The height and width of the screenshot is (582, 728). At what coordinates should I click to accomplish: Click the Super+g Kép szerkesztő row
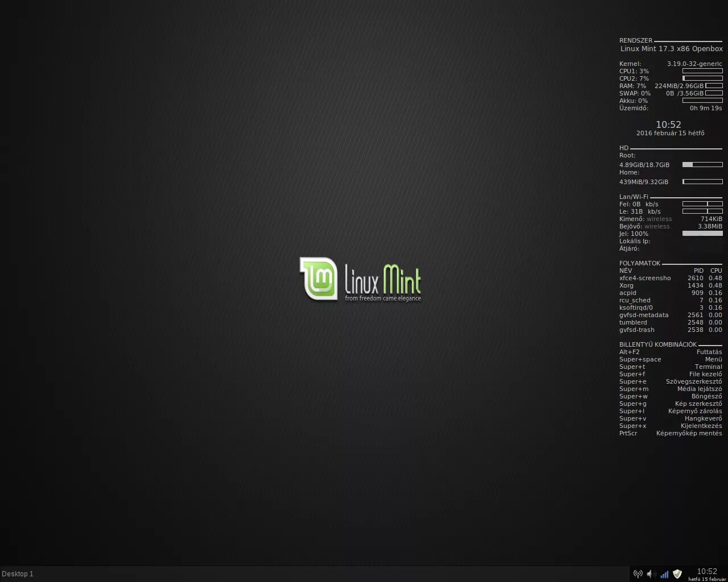(671, 404)
